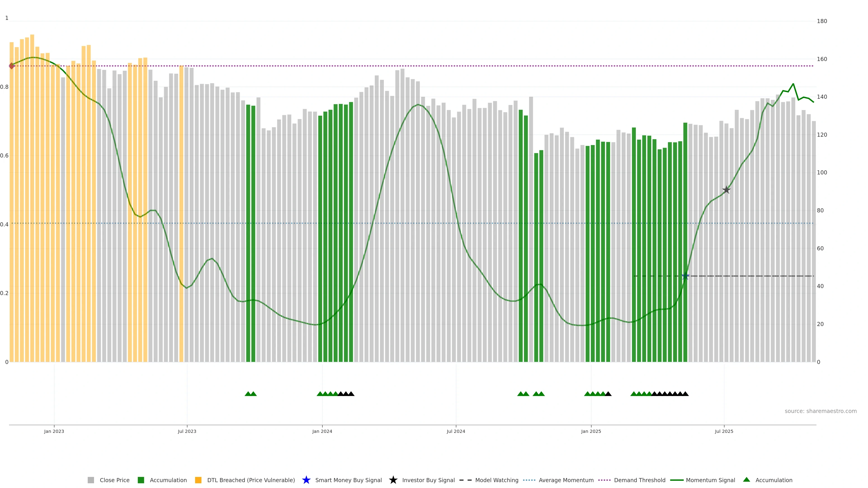This screenshot has height=488, width=868.
Task: Click the black Investor Buy Signal star in legend
Action: pyautogui.click(x=393, y=480)
